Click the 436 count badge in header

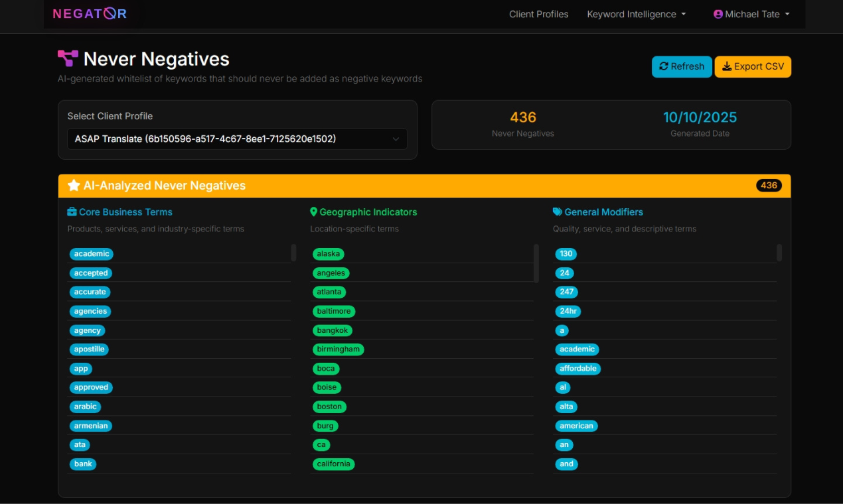(x=769, y=186)
